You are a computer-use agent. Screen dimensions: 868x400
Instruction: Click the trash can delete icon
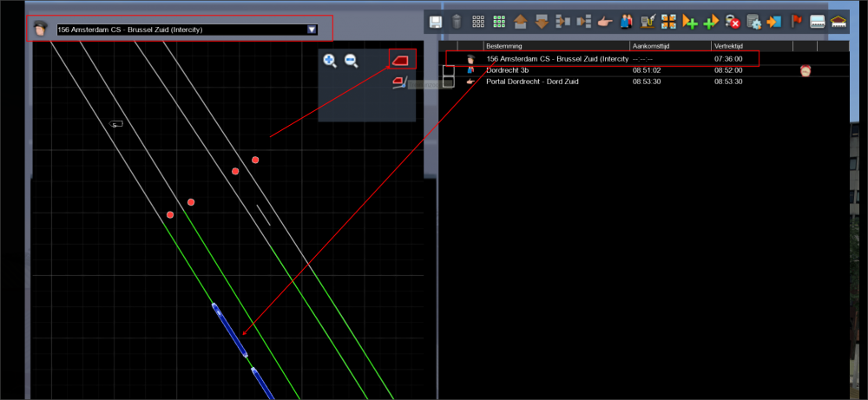pos(457,21)
